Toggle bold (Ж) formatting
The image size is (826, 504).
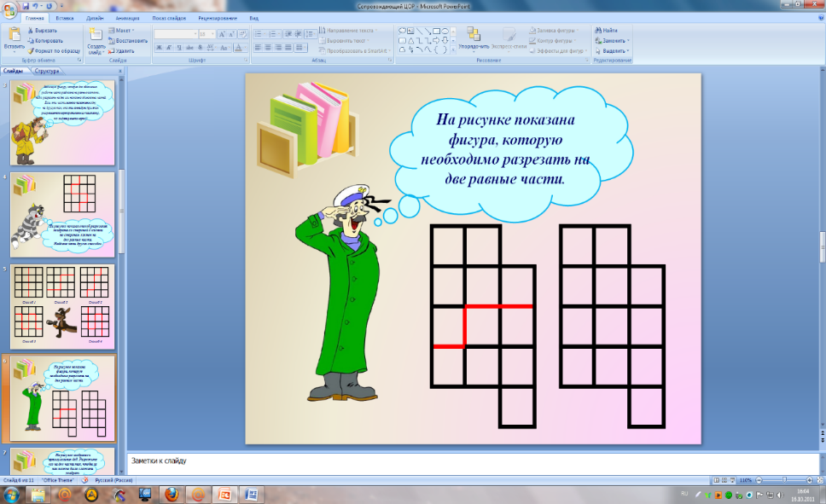coord(159,48)
